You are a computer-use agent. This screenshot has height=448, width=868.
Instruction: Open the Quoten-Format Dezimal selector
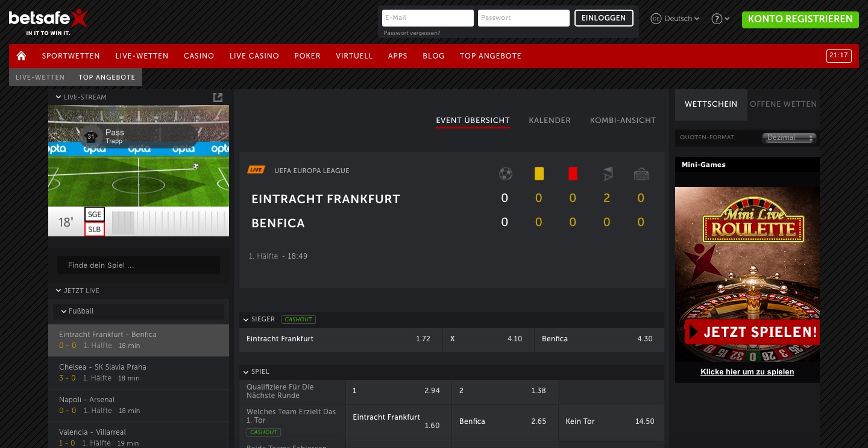click(789, 138)
